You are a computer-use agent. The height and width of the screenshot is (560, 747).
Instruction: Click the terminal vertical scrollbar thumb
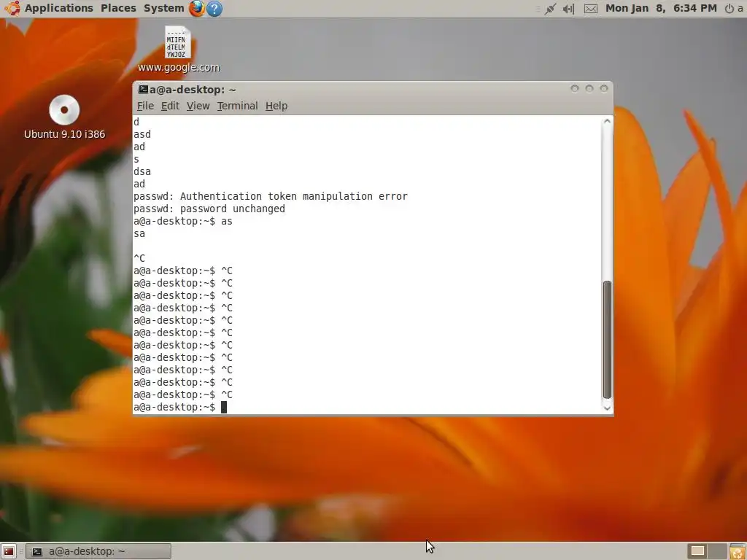[607, 340]
